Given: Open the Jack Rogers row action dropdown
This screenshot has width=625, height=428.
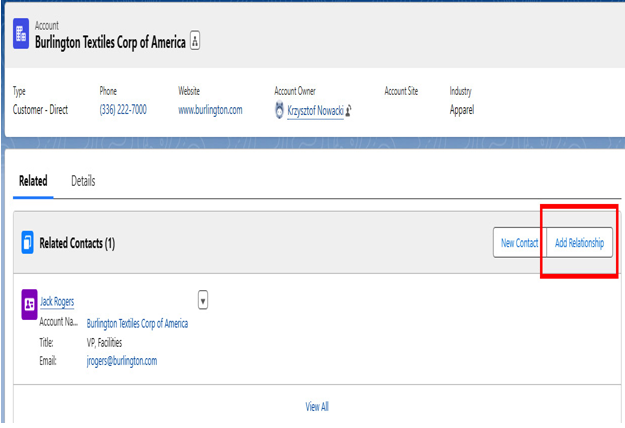Looking at the screenshot, I should (x=203, y=300).
